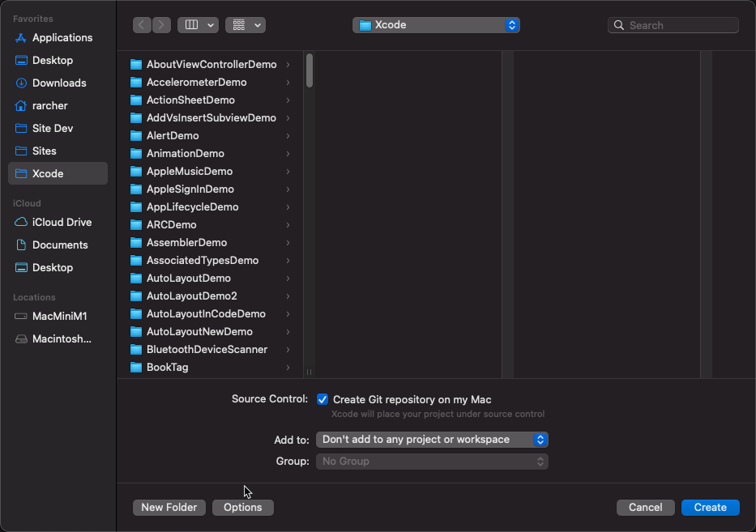Click the iCloud Drive cloud icon
756x532 pixels.
(x=21, y=222)
